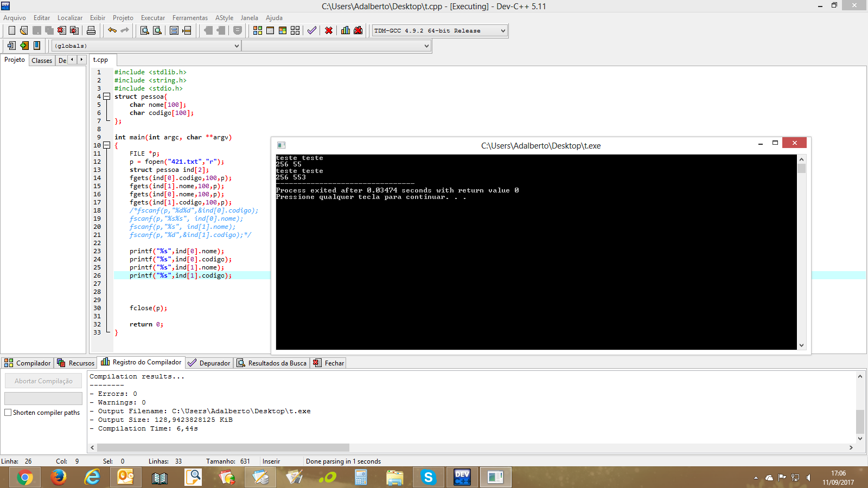The height and width of the screenshot is (488, 868).
Task: Click the compiler log horizontal scrollbar
Action: point(223,447)
